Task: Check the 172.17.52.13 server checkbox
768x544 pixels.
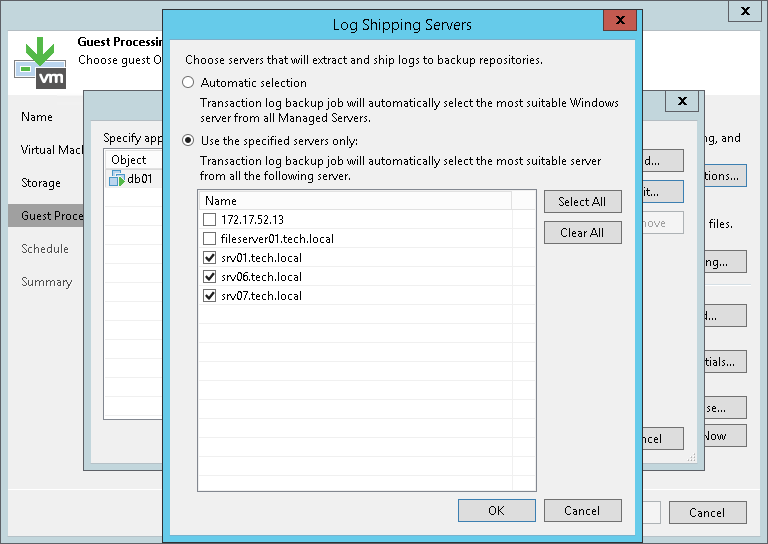Action: click(209, 220)
